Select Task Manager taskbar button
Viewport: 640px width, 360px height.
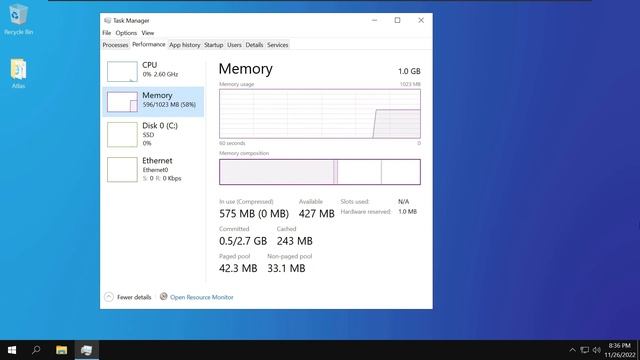[x=87, y=350]
